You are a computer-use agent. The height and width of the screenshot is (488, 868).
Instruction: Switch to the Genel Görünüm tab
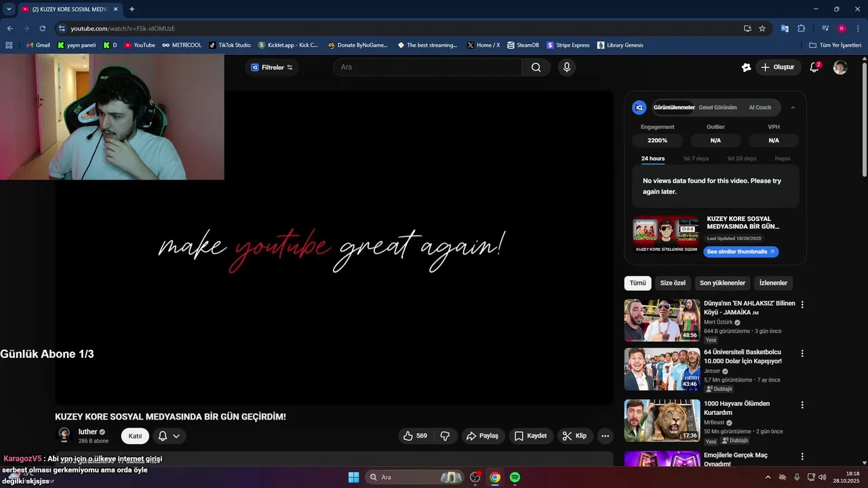click(x=717, y=107)
